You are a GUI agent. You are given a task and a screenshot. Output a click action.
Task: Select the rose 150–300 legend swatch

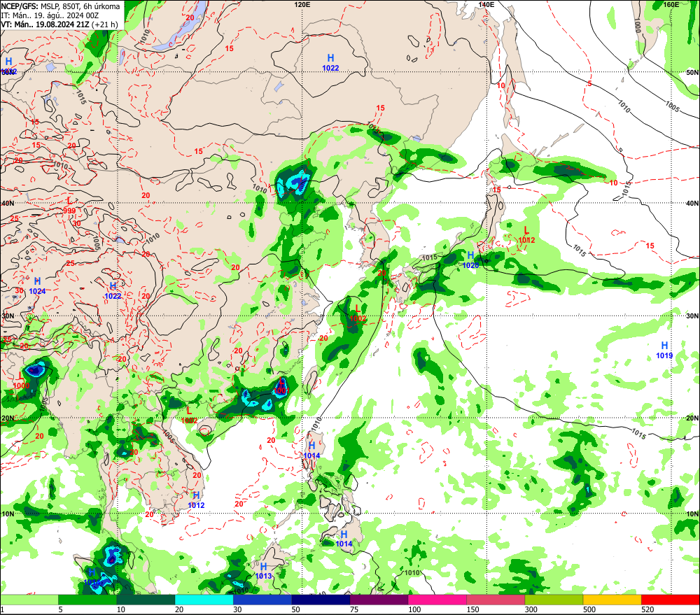496,600
